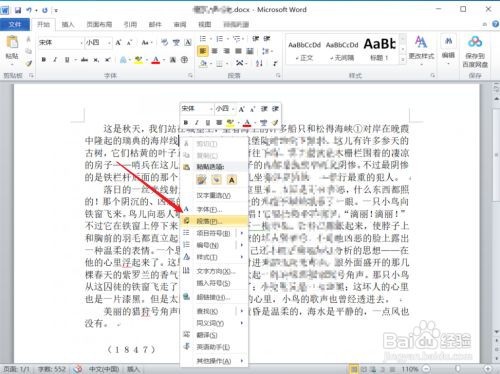
Task: Open 其他操作(A) submenu in context menu
Action: pyautogui.click(x=214, y=361)
